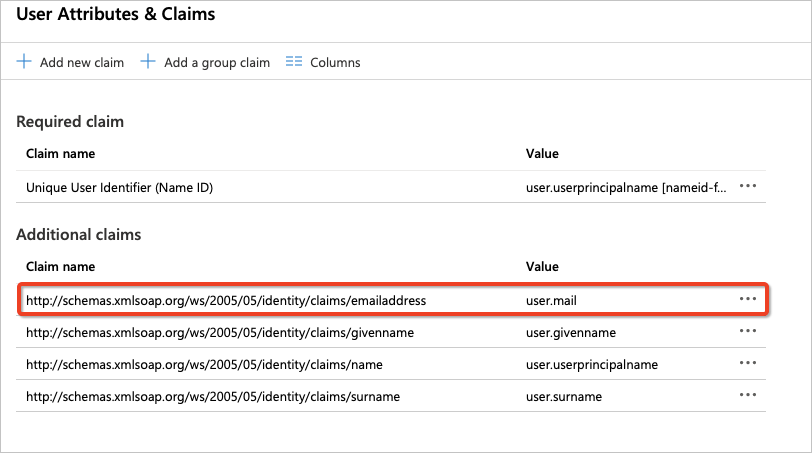The width and height of the screenshot is (812, 453).
Task: Click the 'Add a group claim' label
Action: 217,63
